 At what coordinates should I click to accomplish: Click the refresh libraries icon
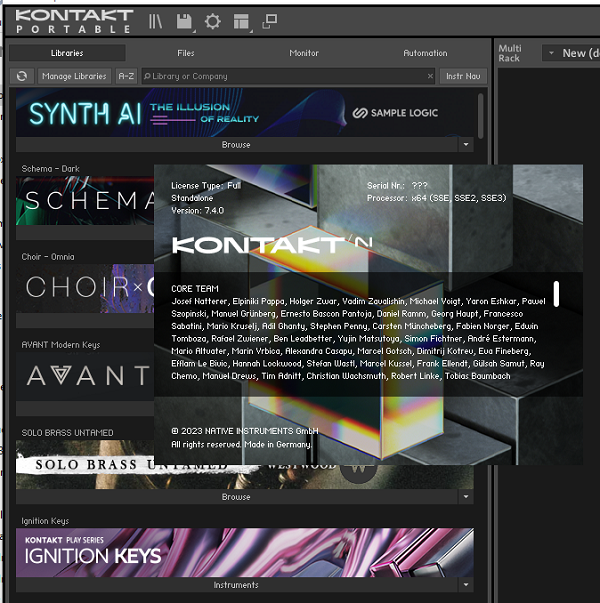(x=22, y=76)
